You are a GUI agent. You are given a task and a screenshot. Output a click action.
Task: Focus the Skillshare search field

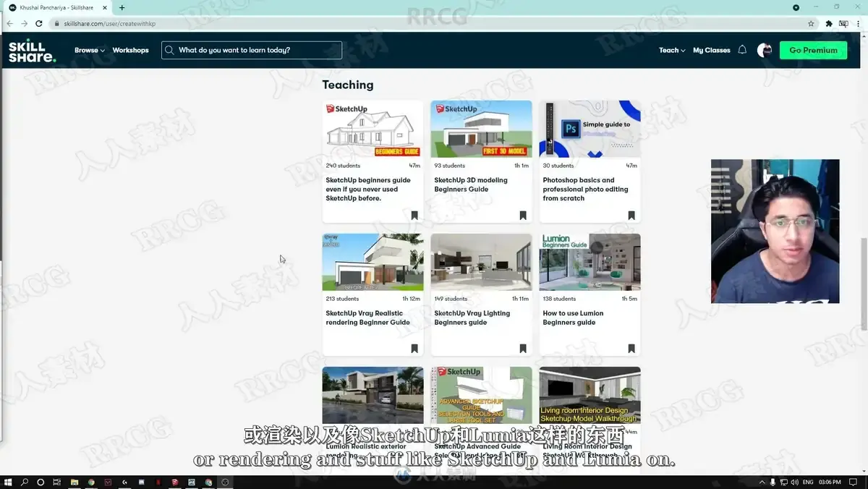252,50
